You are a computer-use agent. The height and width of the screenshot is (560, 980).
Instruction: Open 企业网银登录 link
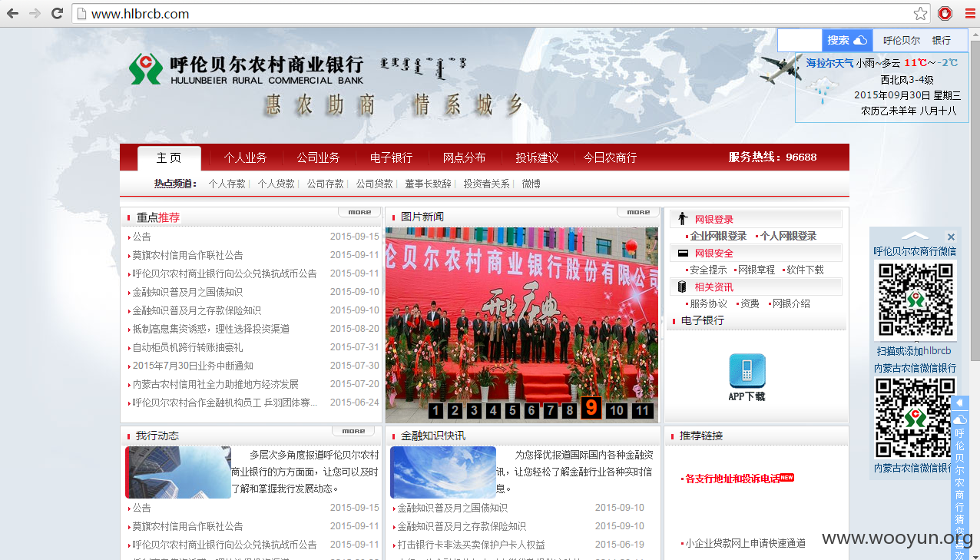click(x=718, y=236)
